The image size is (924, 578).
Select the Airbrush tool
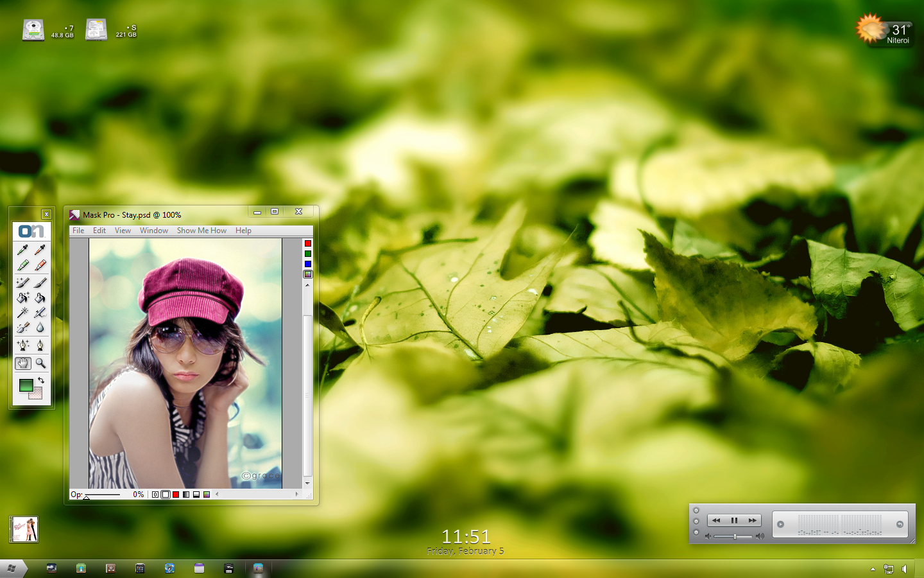click(40, 313)
